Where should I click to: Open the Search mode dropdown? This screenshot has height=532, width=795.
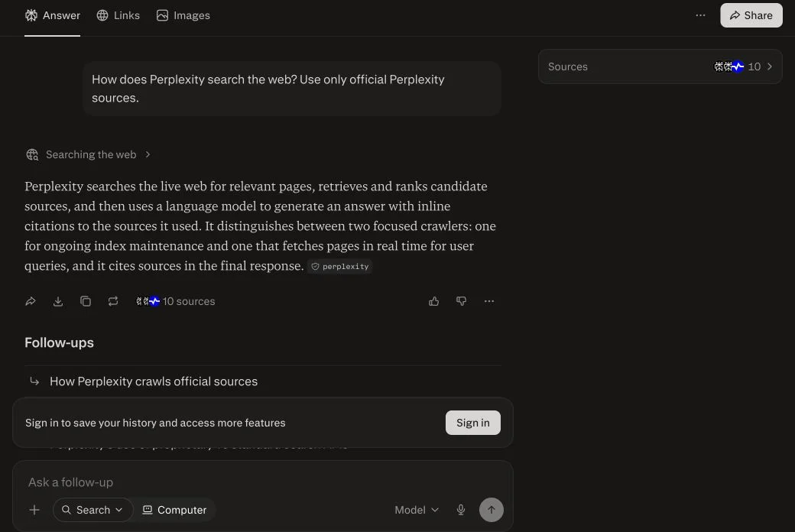coord(92,510)
